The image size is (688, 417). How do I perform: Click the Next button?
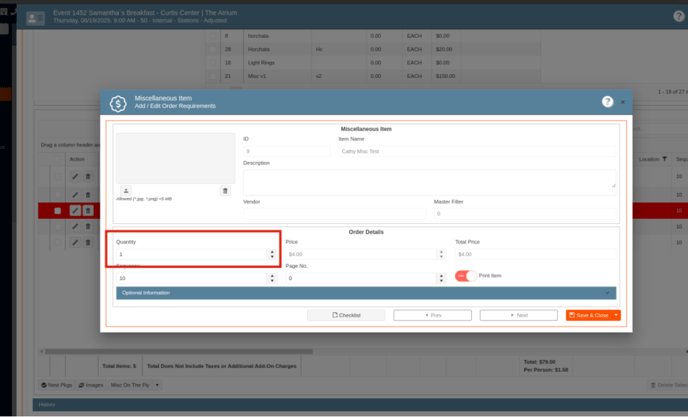tap(518, 315)
